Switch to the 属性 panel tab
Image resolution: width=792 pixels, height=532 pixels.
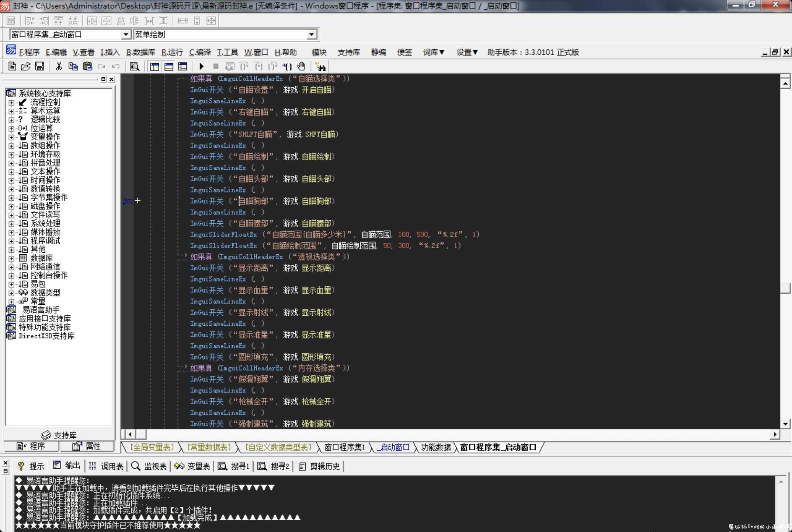click(87, 446)
